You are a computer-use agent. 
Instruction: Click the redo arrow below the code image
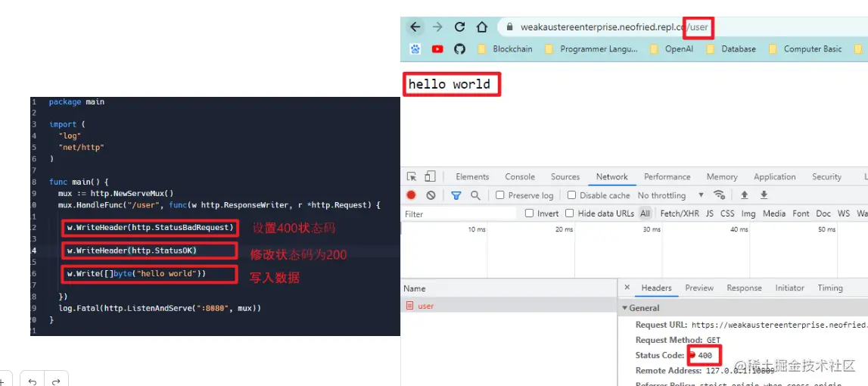[x=56, y=381]
